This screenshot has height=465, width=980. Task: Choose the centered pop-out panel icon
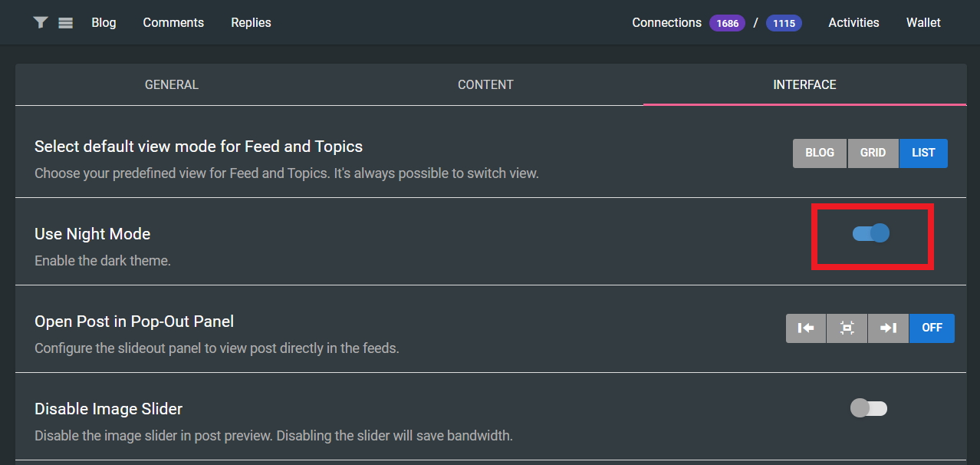847,328
